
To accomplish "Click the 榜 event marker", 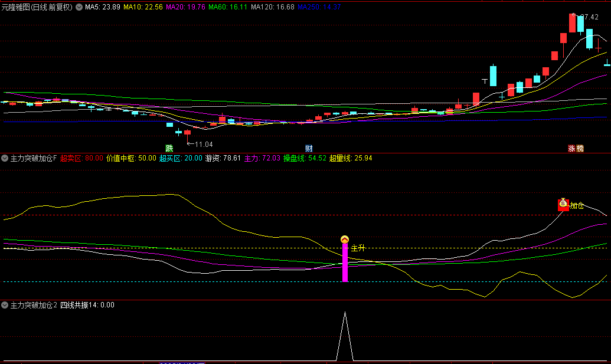I will coord(580,148).
